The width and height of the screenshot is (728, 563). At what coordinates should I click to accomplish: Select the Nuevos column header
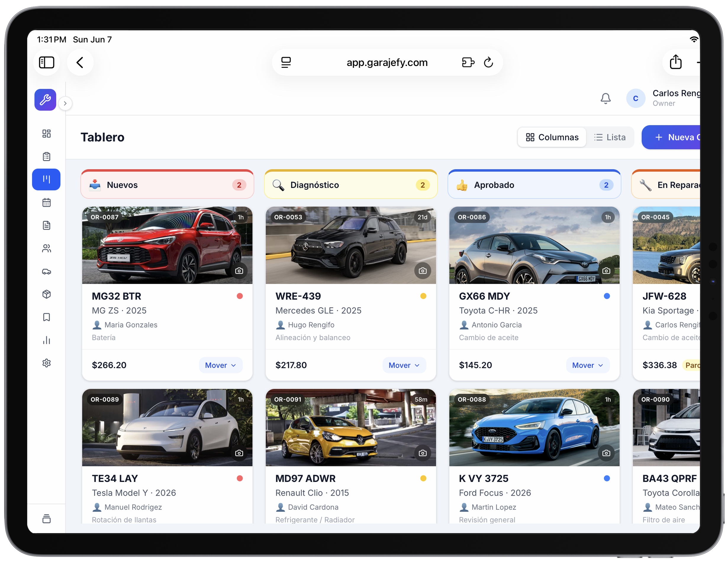click(167, 184)
